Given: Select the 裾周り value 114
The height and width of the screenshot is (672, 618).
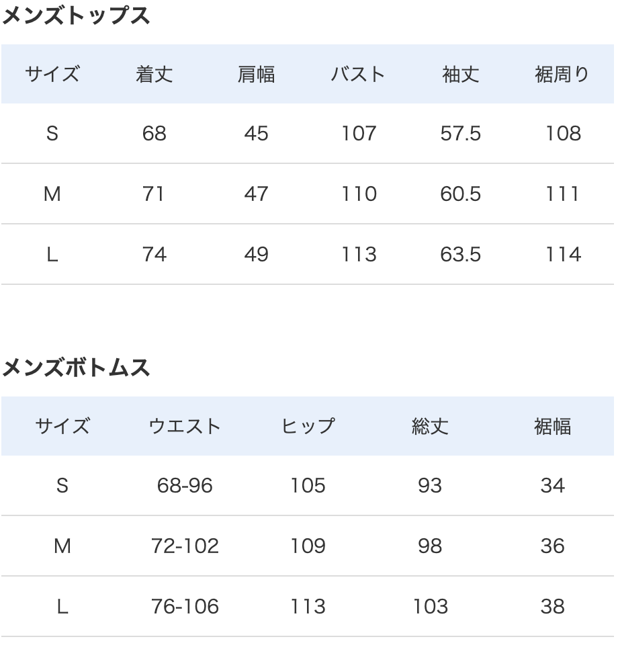Looking at the screenshot, I should (x=562, y=255).
